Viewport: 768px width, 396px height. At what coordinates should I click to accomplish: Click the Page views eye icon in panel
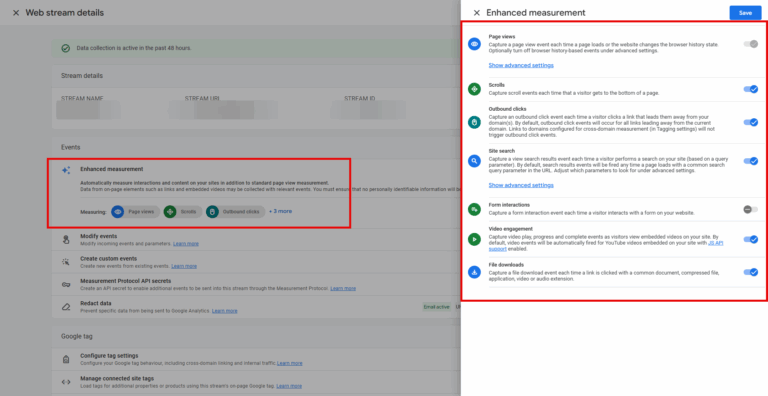[x=474, y=45]
